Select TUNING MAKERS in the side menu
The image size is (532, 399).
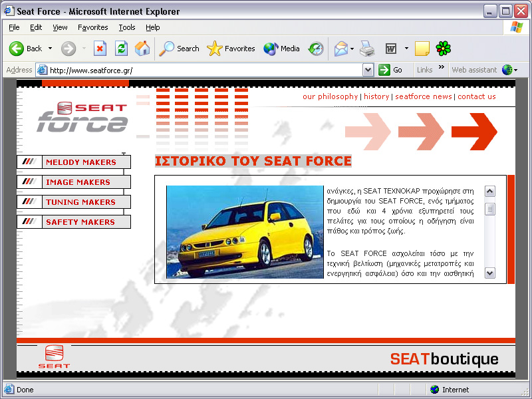click(74, 202)
